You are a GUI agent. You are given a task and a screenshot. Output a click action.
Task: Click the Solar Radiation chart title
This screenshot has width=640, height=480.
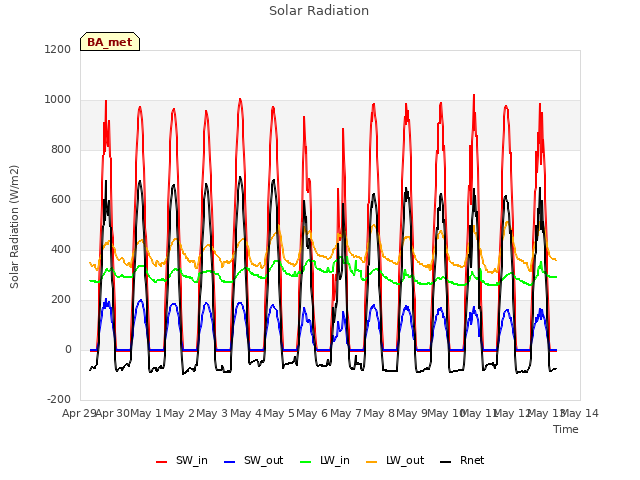tap(319, 11)
